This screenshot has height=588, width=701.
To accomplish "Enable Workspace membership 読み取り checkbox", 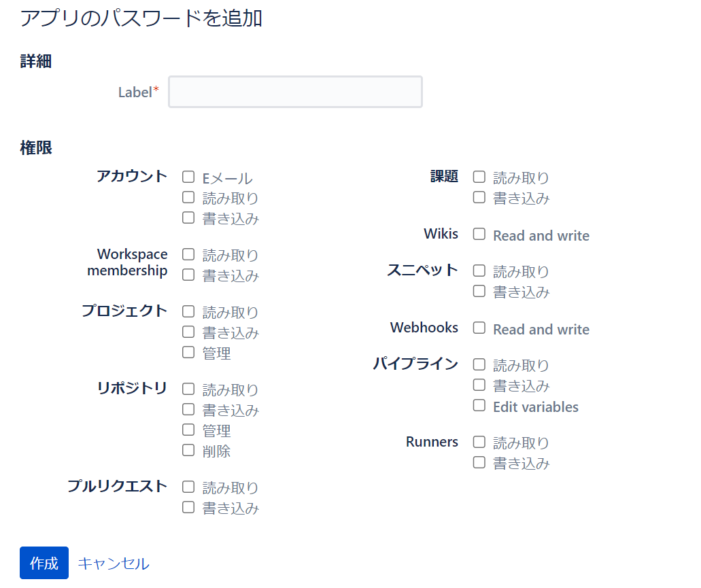I will pyautogui.click(x=188, y=255).
